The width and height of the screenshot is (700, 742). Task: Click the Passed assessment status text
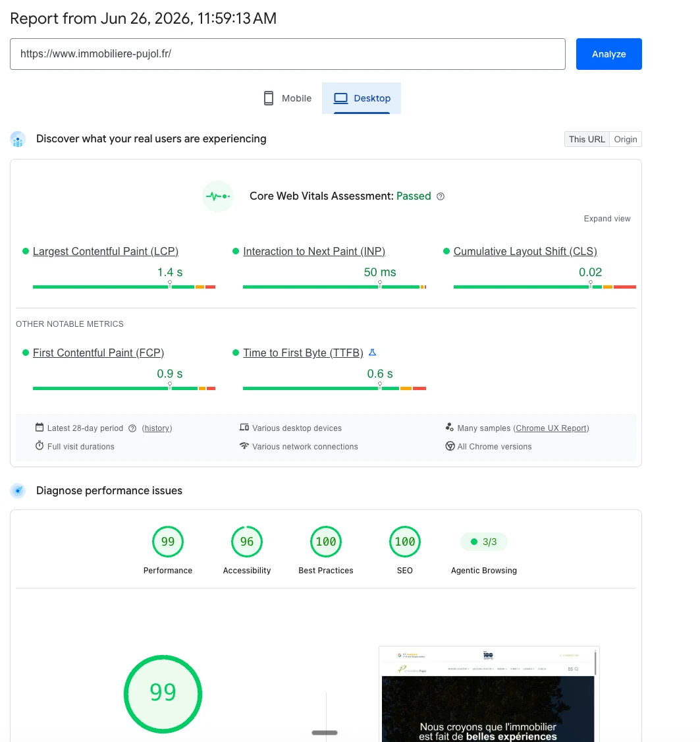click(414, 196)
